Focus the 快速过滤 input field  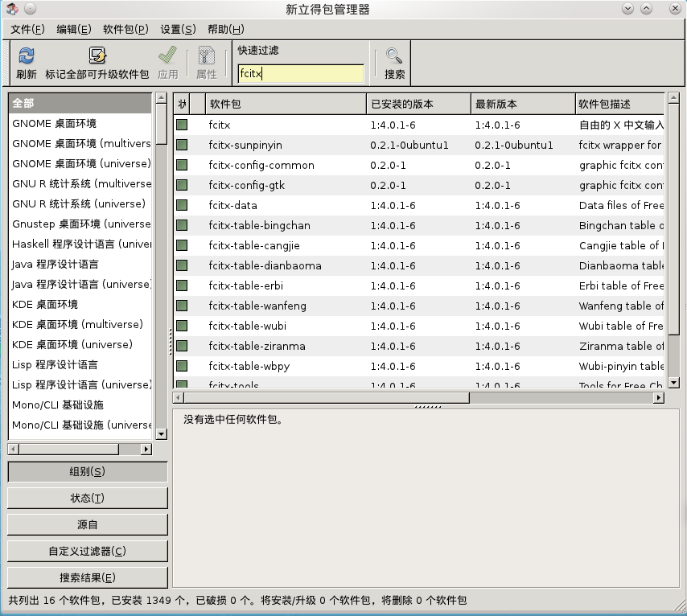(x=301, y=73)
